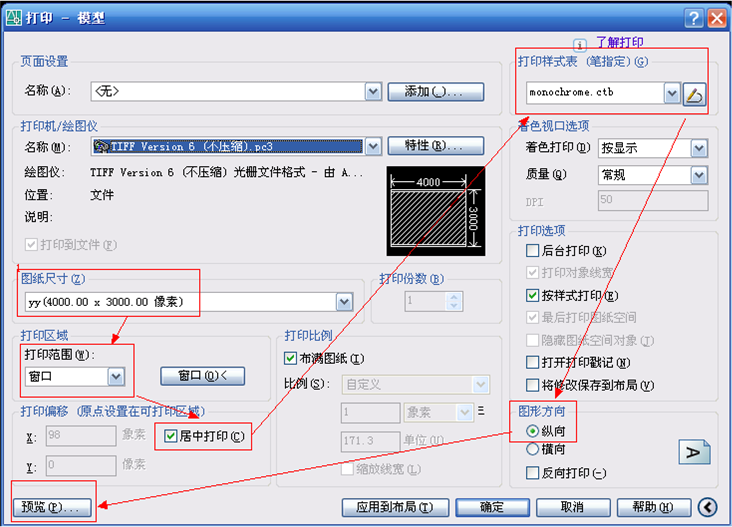This screenshot has width=732, height=527.
Task: Toggle the 布满图纸 checkbox
Action: 291,358
